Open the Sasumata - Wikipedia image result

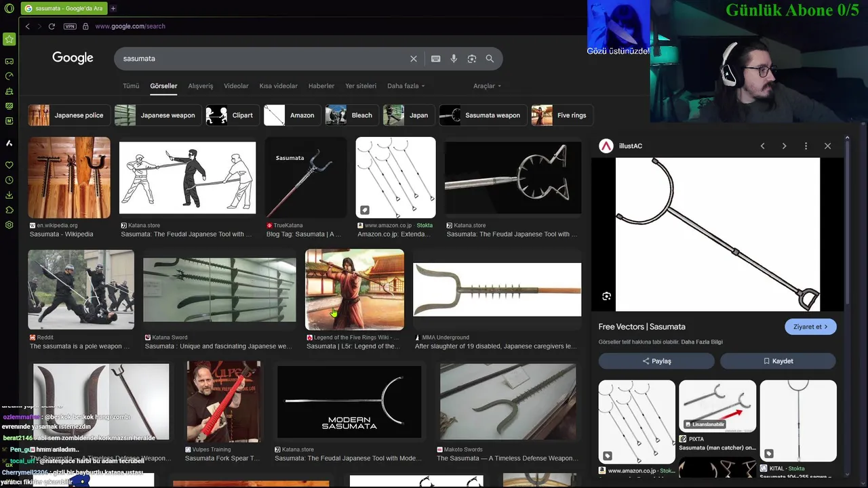click(x=69, y=178)
